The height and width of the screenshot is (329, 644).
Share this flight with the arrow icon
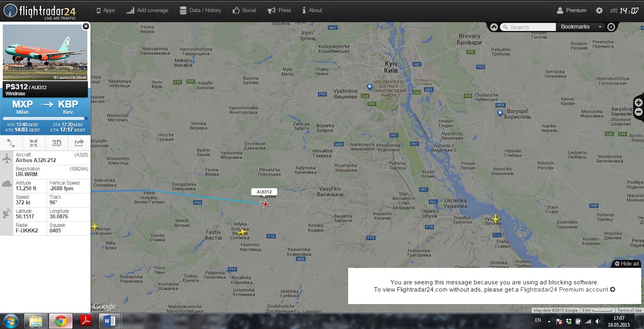click(79, 143)
